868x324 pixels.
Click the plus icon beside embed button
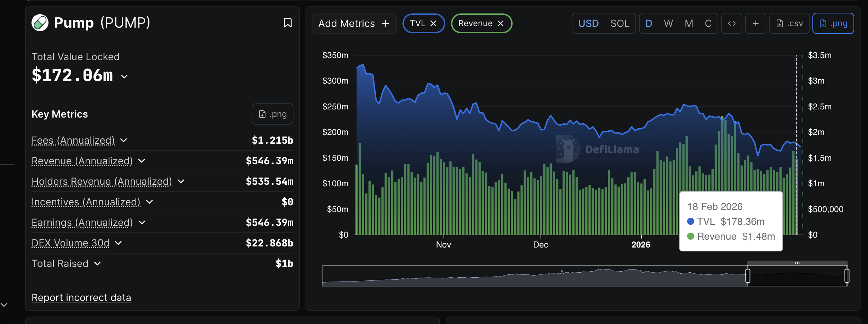(x=755, y=23)
